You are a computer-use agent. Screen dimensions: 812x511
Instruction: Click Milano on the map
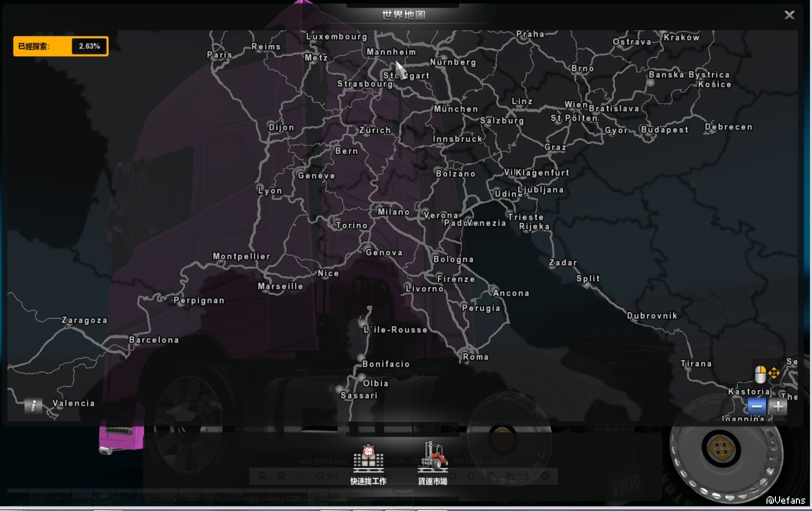[394, 212]
